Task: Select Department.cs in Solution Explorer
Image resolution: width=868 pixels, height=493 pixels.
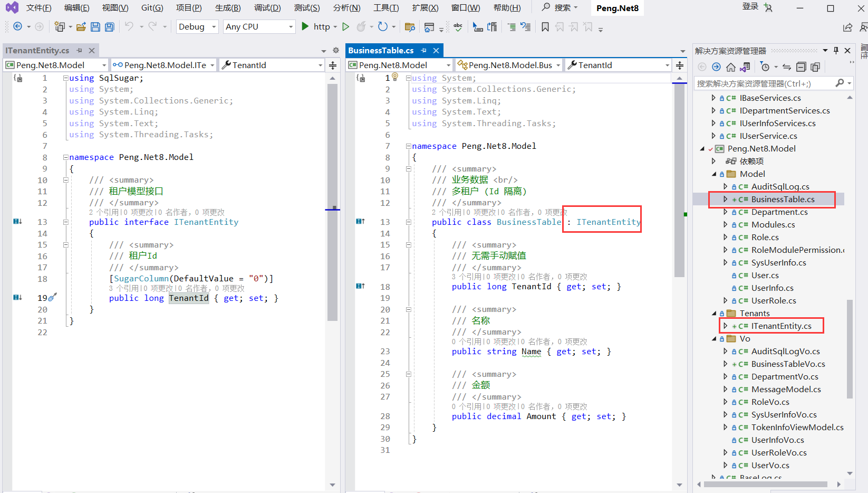Action: tap(779, 212)
